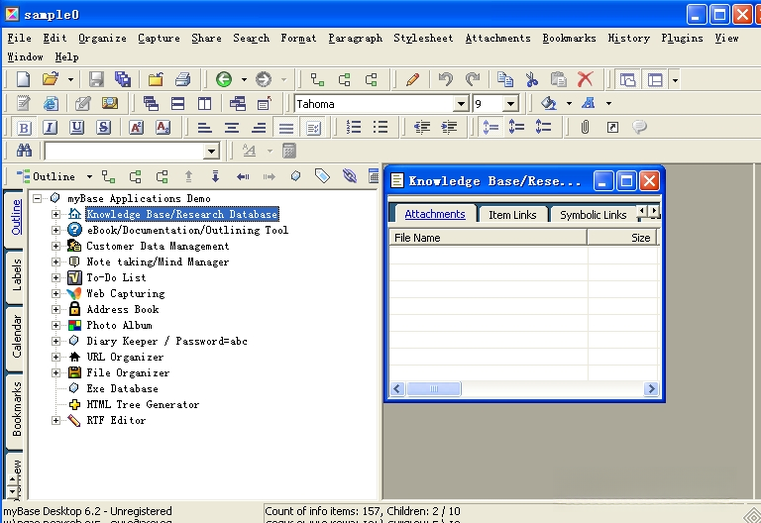Expand the Customer Data Management node
The height and width of the screenshot is (523, 761).
(56, 246)
